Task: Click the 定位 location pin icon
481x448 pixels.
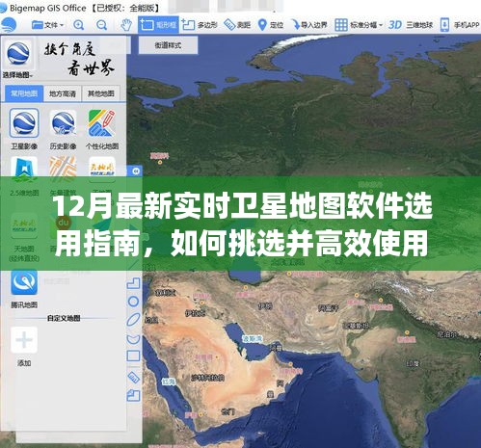Action: coord(262,25)
